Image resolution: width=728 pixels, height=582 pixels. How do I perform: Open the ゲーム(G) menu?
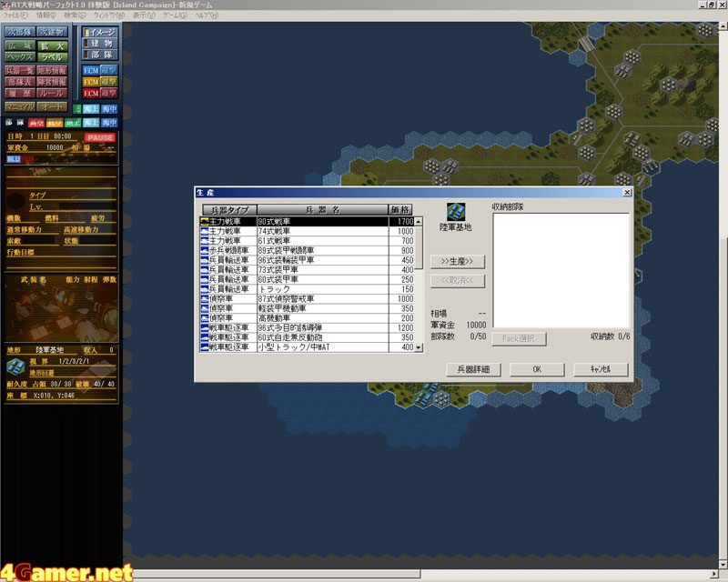pos(175,15)
